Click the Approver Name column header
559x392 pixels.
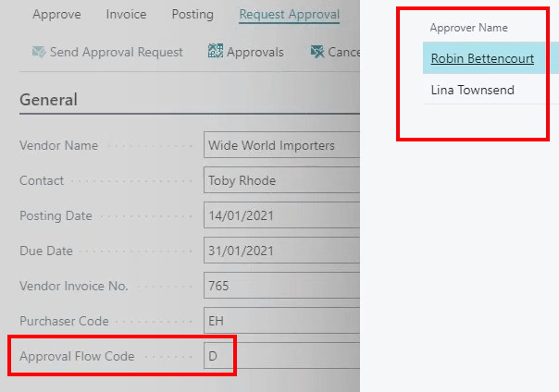(469, 29)
